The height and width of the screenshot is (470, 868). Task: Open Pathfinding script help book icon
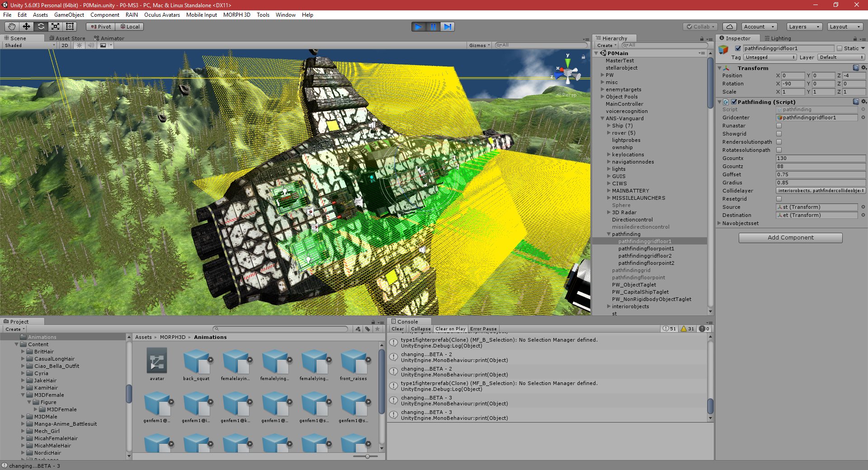coord(856,102)
